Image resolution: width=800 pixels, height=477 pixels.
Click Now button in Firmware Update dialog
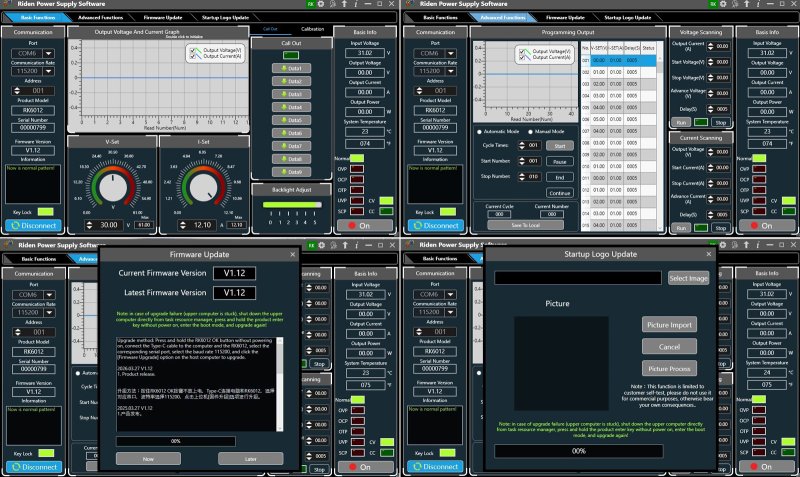click(x=148, y=459)
